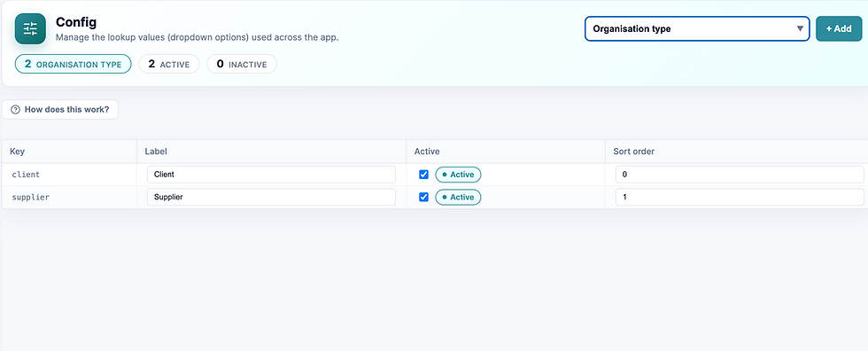
Task: Click the + Add button
Action: 839,28
